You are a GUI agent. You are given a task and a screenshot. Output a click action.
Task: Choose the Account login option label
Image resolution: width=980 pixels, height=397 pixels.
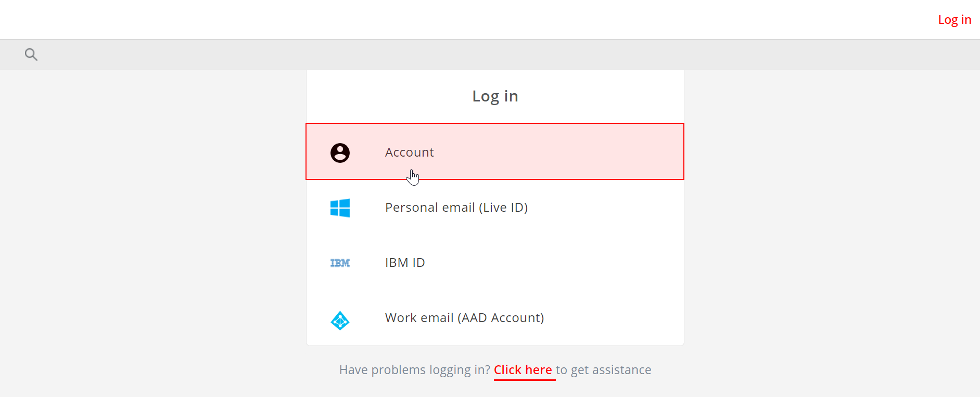[x=410, y=152]
